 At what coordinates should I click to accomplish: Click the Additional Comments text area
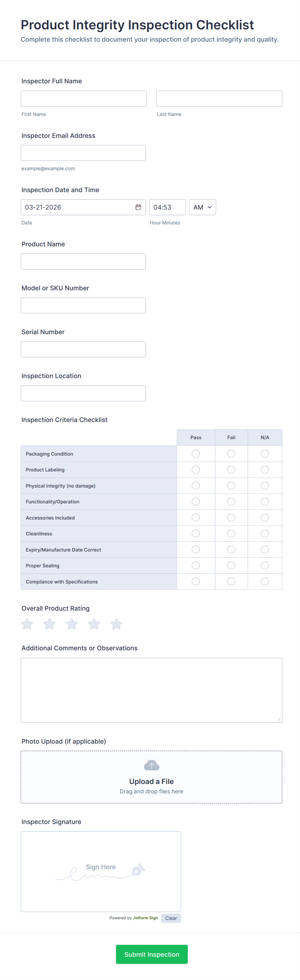coord(151,690)
